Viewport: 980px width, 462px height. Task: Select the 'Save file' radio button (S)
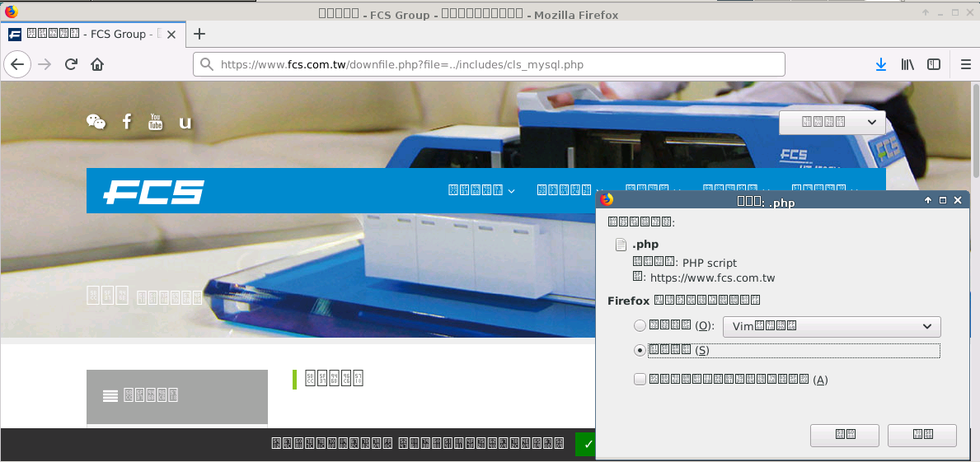640,350
